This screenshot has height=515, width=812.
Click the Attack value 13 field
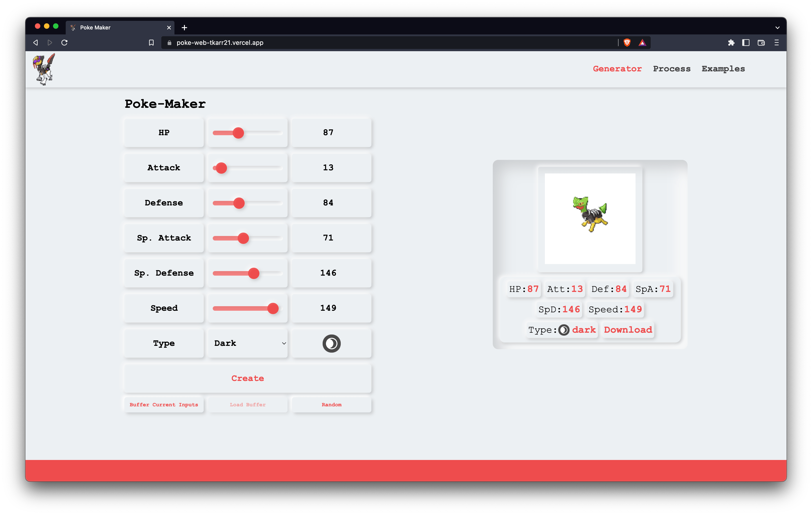point(331,168)
